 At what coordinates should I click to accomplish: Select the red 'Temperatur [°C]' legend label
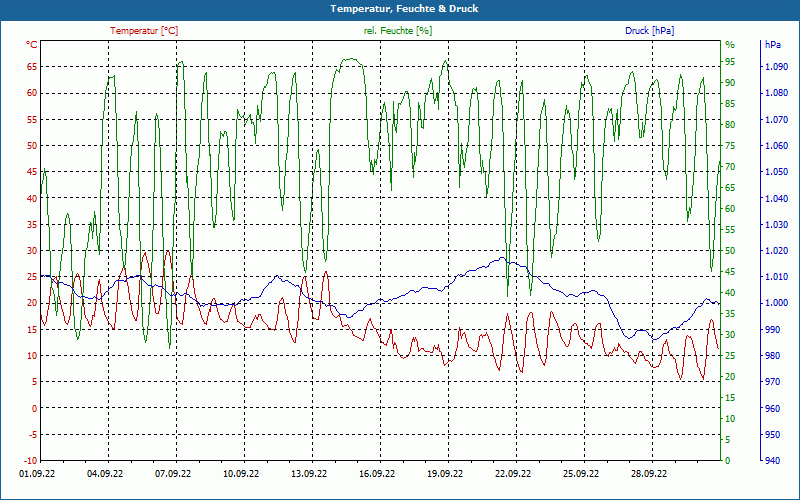coord(144,31)
